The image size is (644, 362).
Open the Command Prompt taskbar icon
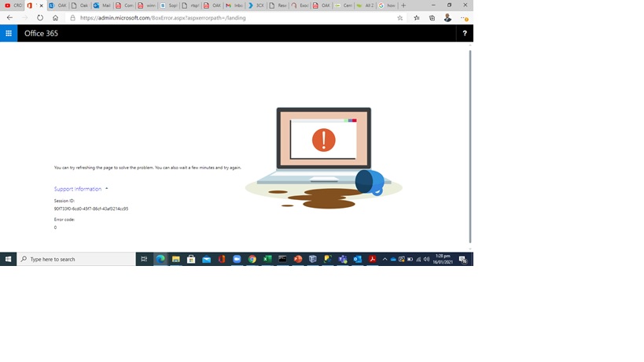click(x=282, y=259)
